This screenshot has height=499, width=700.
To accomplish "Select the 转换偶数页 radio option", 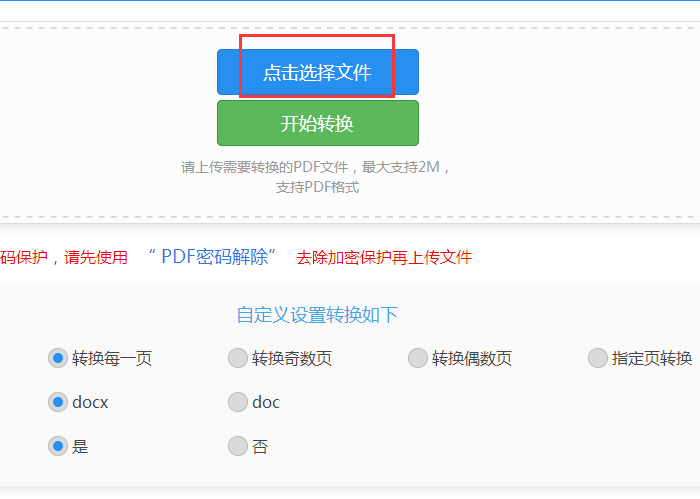I will (417, 358).
